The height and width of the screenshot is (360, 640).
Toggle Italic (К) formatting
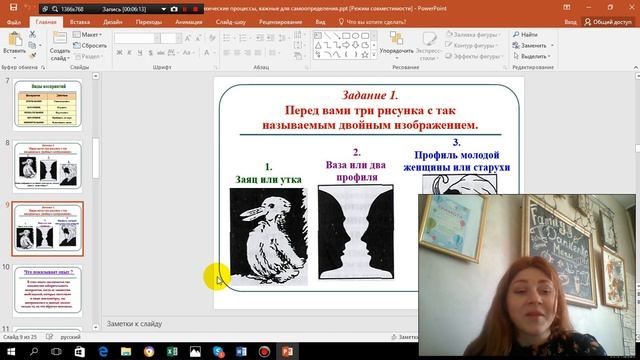tap(129, 52)
